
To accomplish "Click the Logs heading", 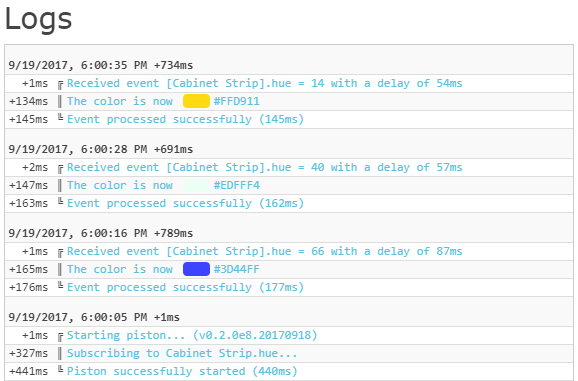I will tap(38, 19).
